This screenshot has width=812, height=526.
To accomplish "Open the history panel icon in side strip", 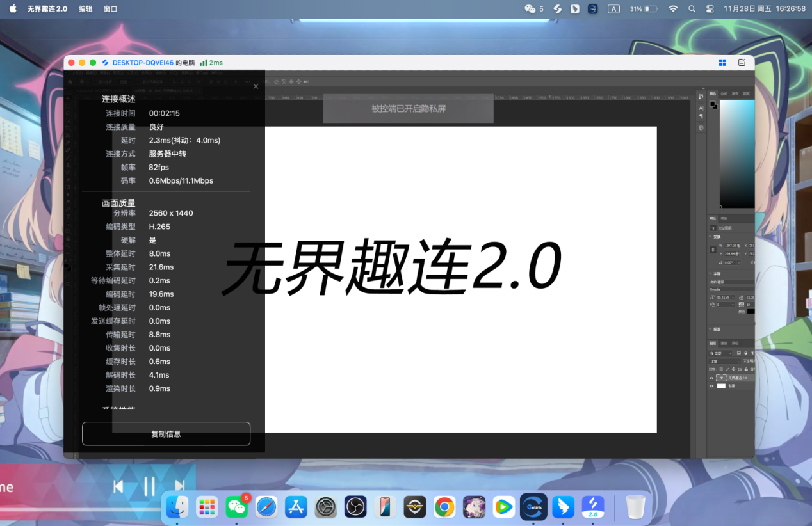I will (701, 97).
